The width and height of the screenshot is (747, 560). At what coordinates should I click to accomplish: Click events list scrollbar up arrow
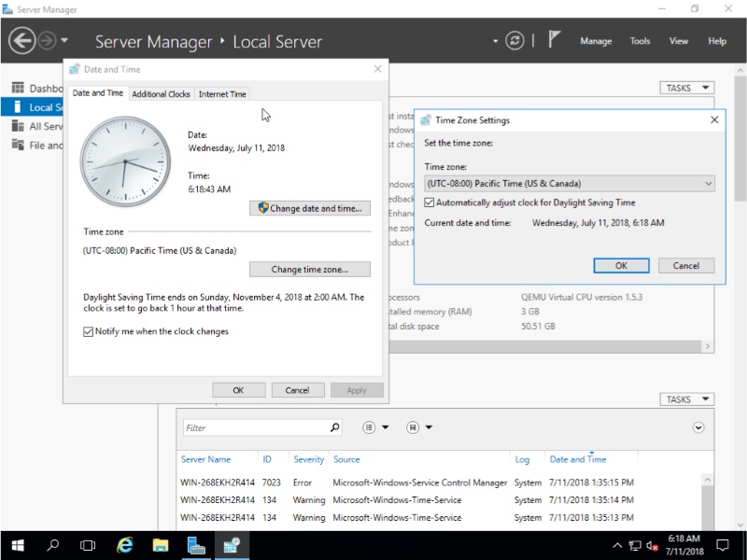[x=708, y=480]
